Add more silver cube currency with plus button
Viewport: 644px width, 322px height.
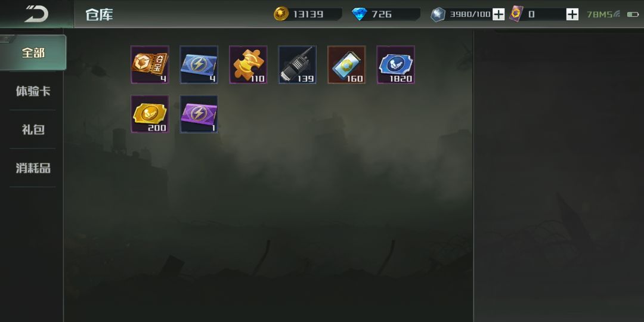point(498,14)
